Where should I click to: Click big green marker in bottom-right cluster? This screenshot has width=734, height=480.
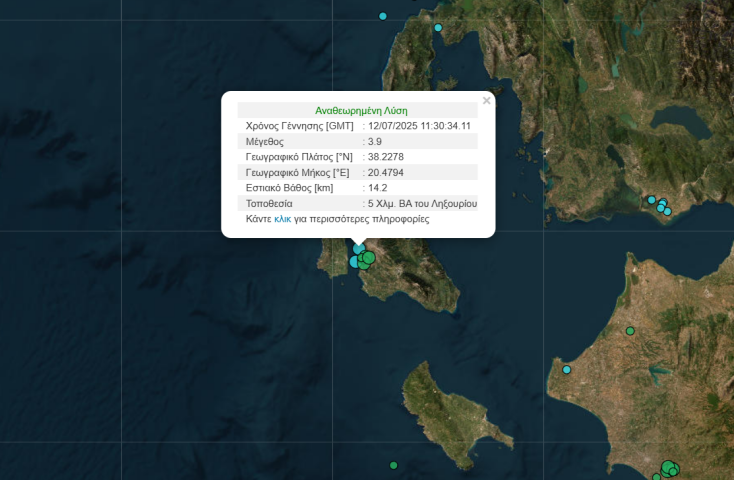pyautogui.click(x=668, y=467)
